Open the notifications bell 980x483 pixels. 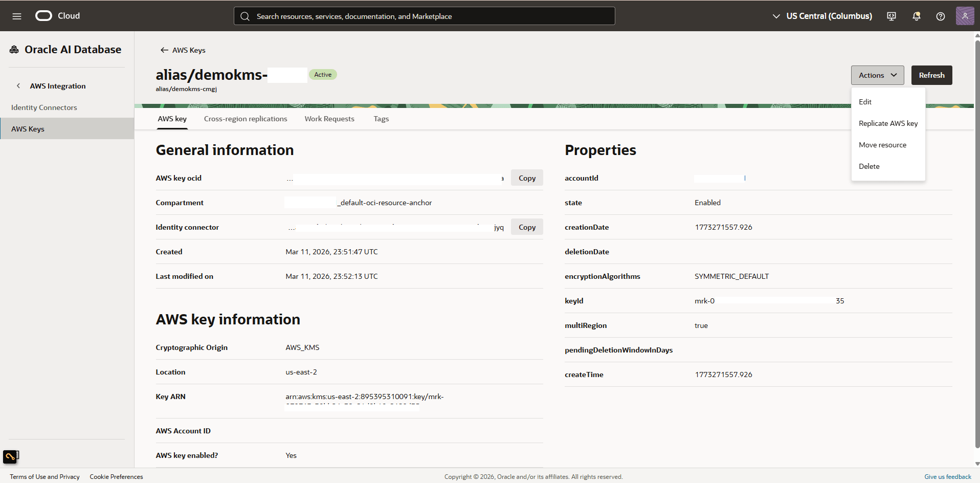916,16
